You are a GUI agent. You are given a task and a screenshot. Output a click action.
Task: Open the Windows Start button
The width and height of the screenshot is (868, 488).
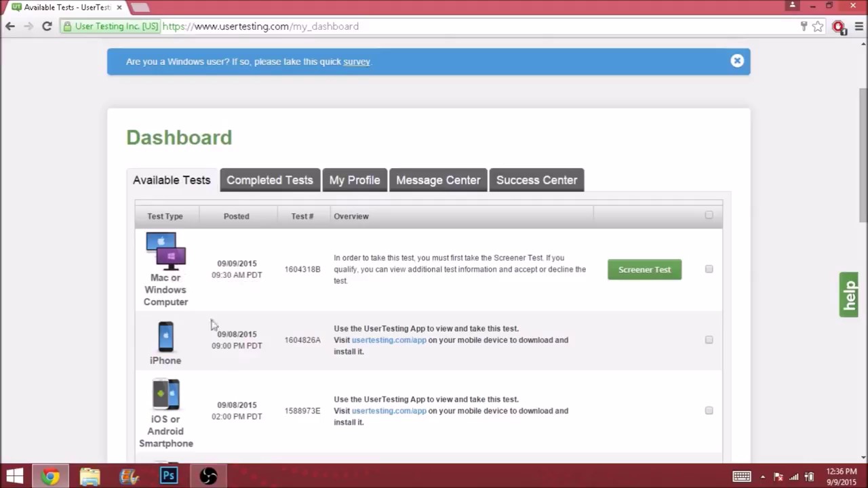click(x=14, y=476)
